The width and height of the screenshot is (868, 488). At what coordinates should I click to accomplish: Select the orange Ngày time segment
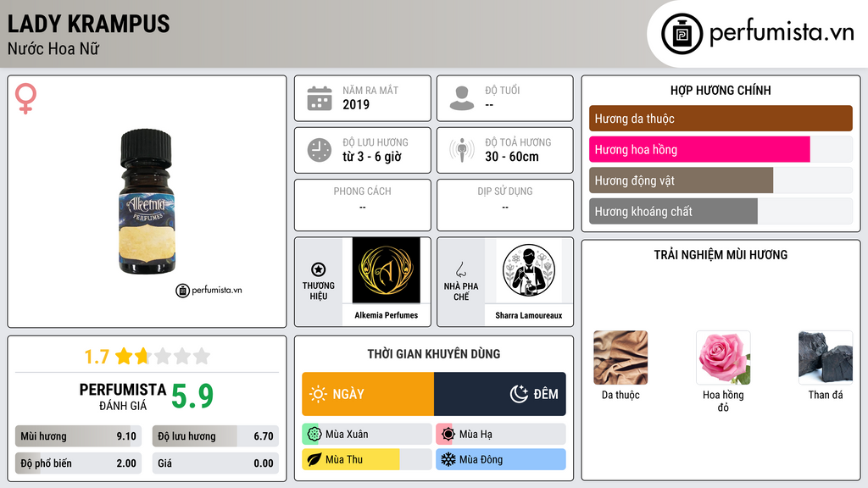point(368,394)
